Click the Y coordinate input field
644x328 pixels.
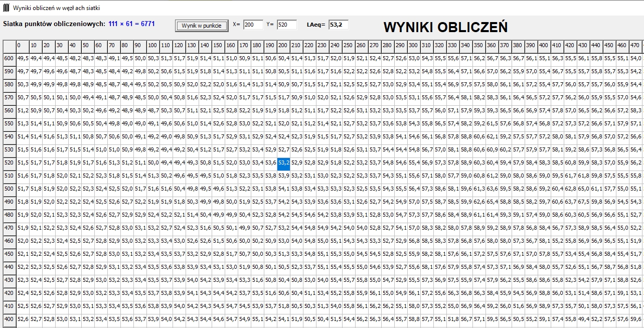coord(286,25)
